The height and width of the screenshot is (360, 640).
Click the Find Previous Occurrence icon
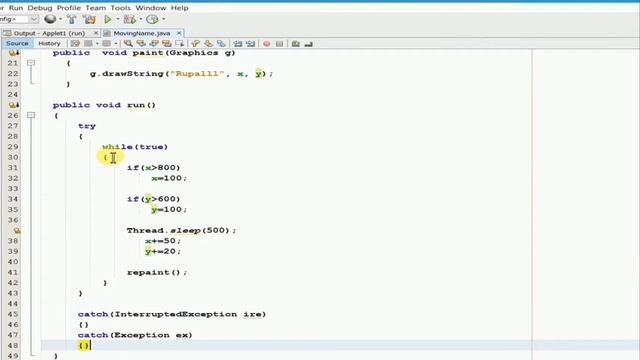[141, 43]
